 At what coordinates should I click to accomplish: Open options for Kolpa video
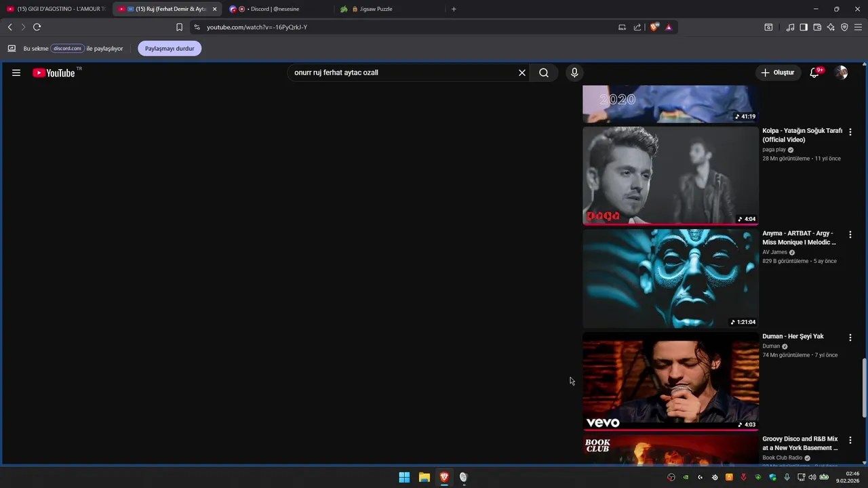pos(850,132)
